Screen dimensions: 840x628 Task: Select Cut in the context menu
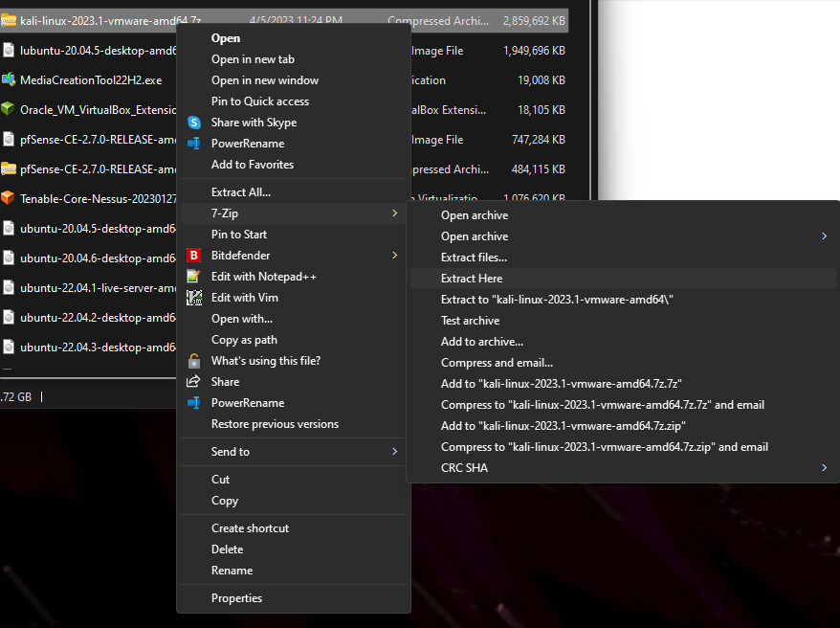click(x=220, y=480)
